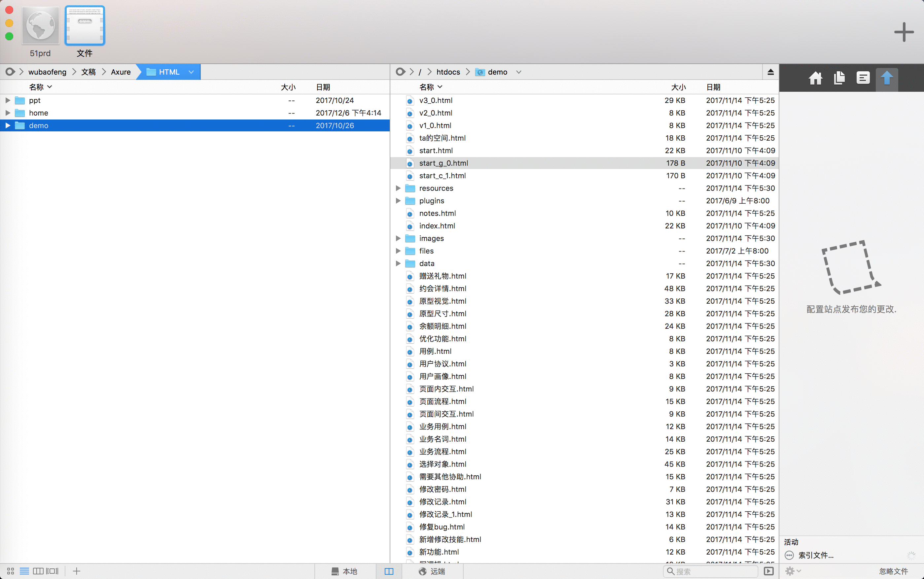Viewport: 924px width, 579px height.
Task: Eject remote connection in right pane
Action: point(770,72)
